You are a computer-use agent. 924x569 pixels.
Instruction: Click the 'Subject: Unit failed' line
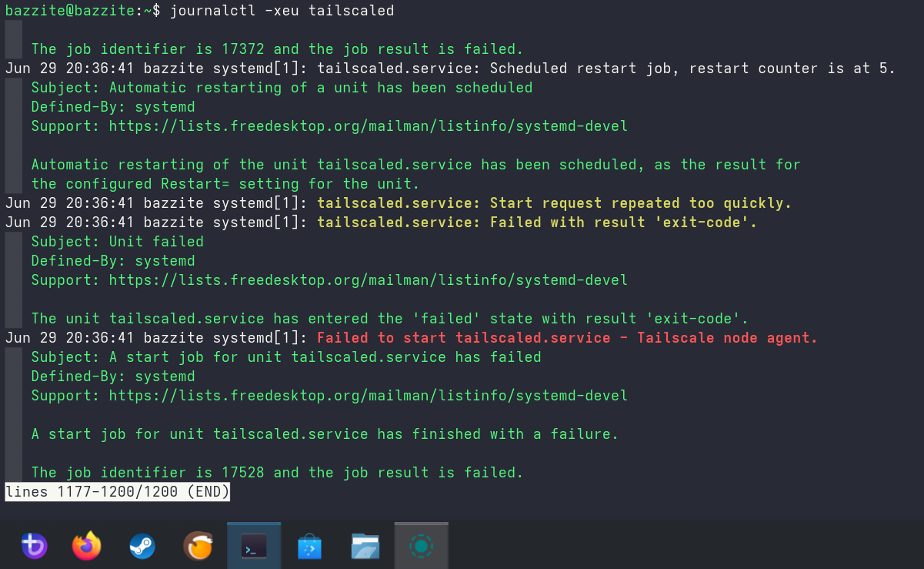(118, 241)
